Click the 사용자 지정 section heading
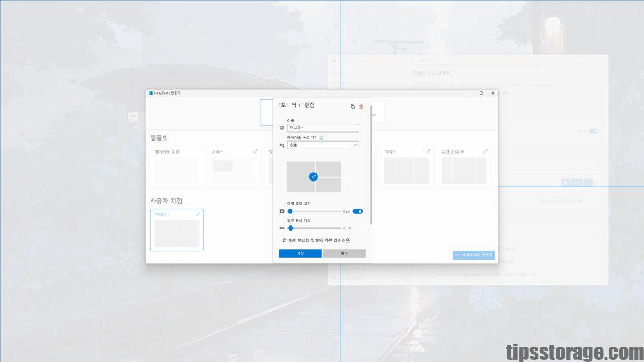The height and width of the screenshot is (362, 644). click(x=166, y=201)
